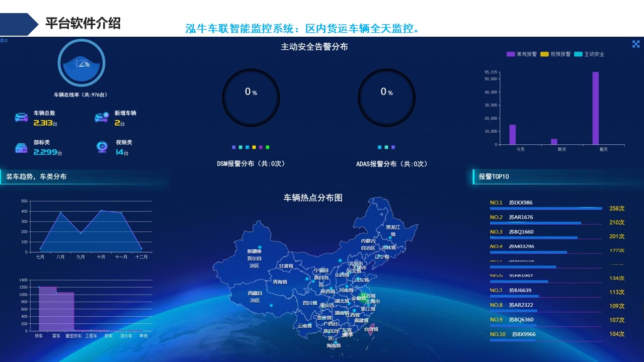Click the yellow DSM legend square
Image resolution: width=644 pixels, height=362 pixels.
[x=254, y=147]
